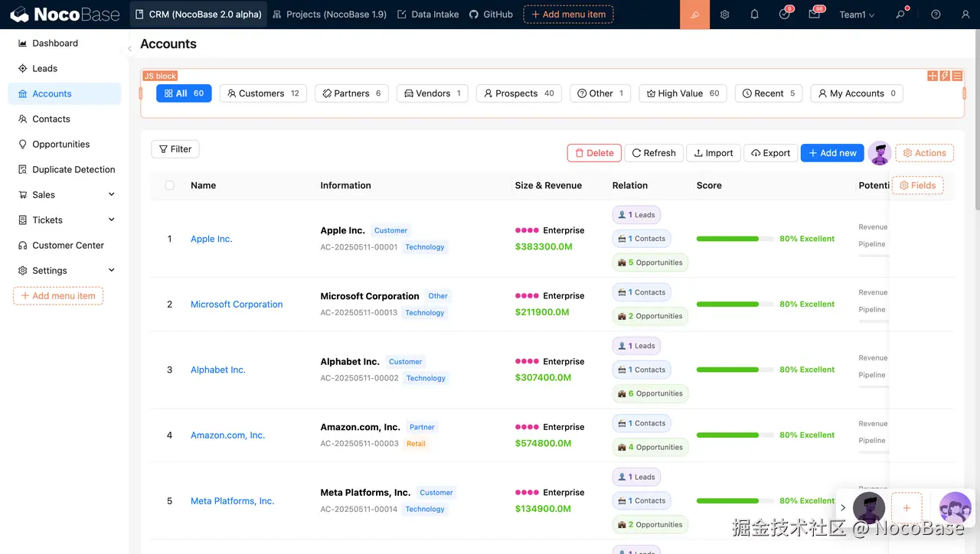This screenshot has width=980, height=554.
Task: Filter accounts by Other
Action: pyautogui.click(x=600, y=93)
